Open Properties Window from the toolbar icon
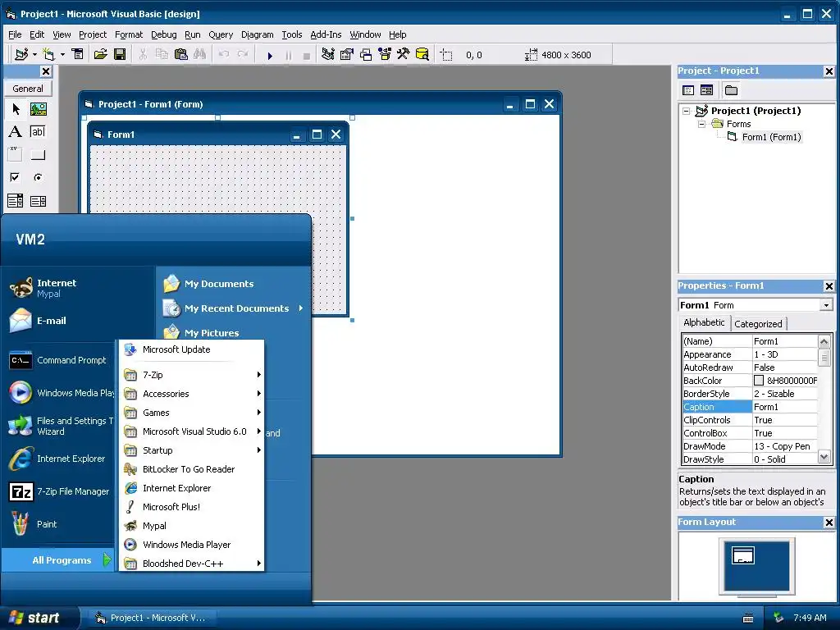Image resolution: width=840 pixels, height=630 pixels. 347,55
